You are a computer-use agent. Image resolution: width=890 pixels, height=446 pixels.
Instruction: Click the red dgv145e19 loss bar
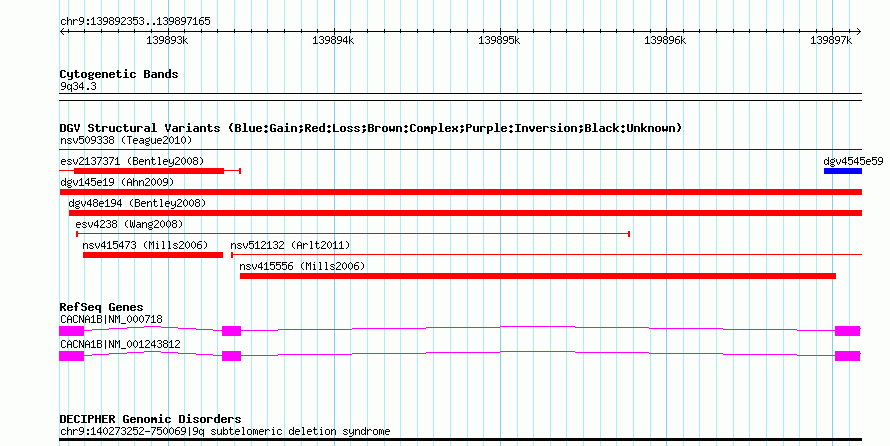460,192
